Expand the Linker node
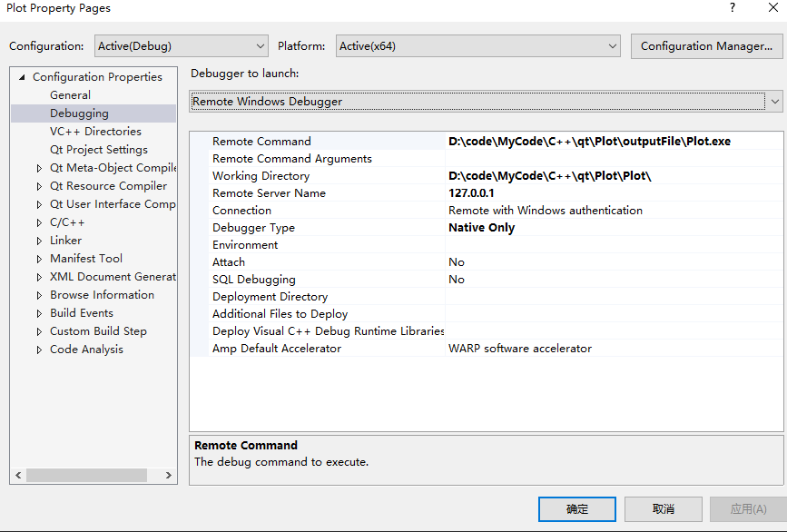Image resolution: width=787 pixels, height=532 pixels. pos(39,241)
